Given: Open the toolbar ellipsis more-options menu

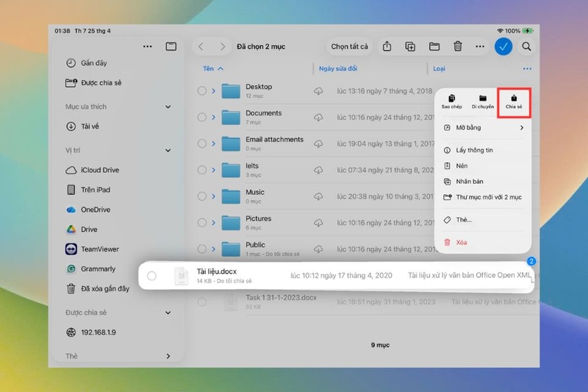Looking at the screenshot, I should (x=480, y=46).
